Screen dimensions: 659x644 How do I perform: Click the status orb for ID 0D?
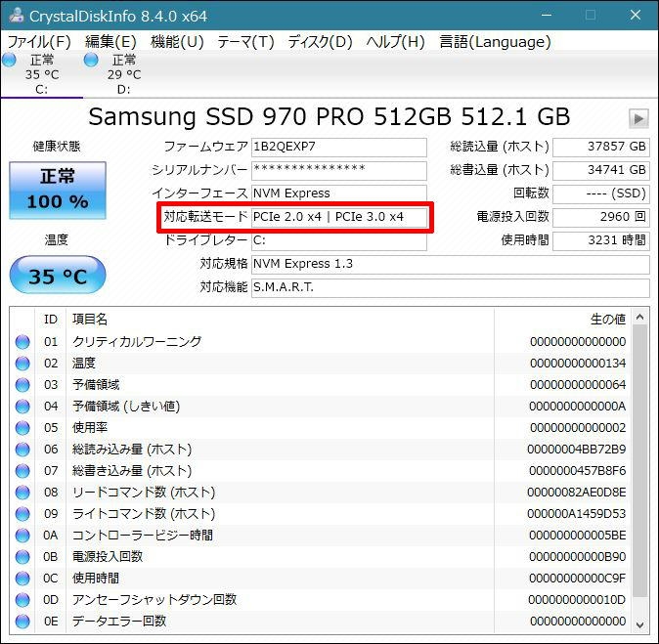click(22, 600)
